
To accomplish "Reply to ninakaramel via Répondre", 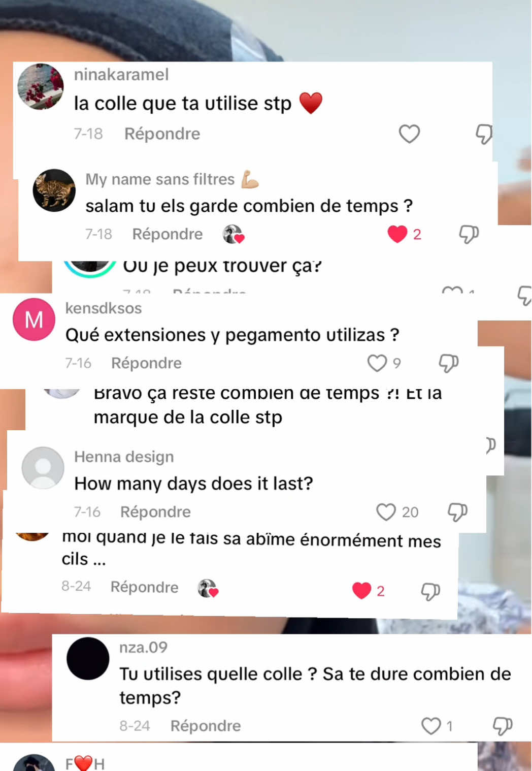I will click(162, 134).
